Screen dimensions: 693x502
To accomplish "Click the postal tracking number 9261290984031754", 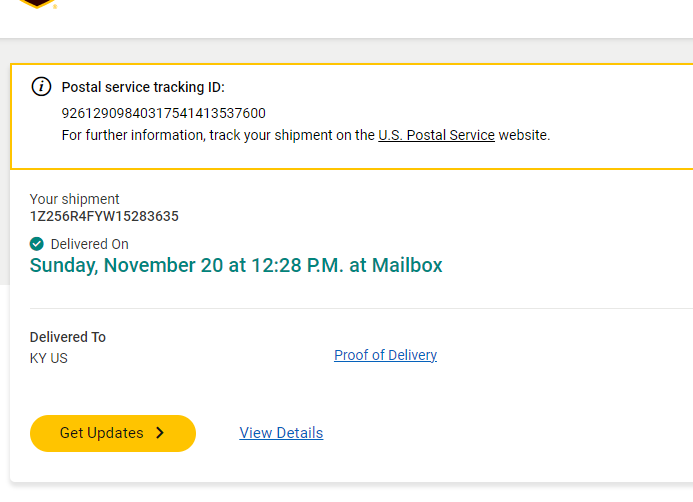I will [x=163, y=113].
